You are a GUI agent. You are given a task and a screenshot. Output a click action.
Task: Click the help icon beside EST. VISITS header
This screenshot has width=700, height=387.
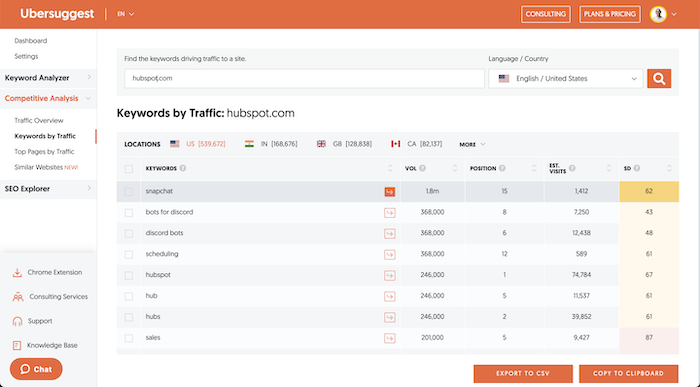click(572, 168)
